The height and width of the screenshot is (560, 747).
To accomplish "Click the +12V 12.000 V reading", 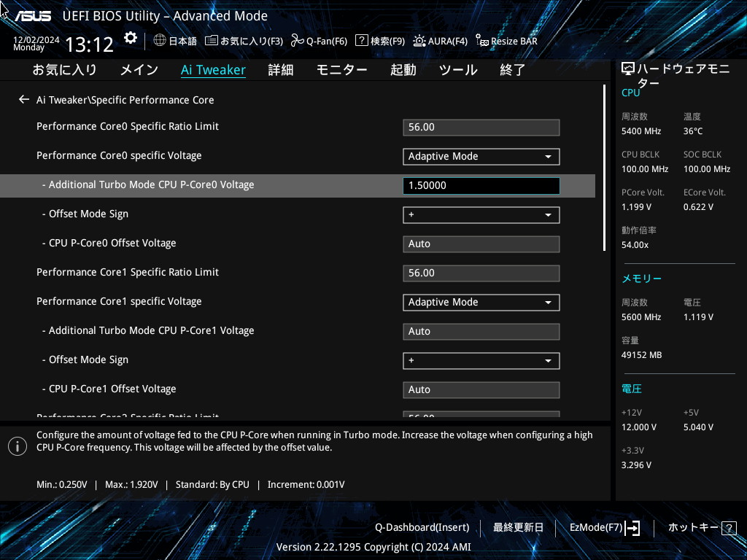I will click(638, 427).
